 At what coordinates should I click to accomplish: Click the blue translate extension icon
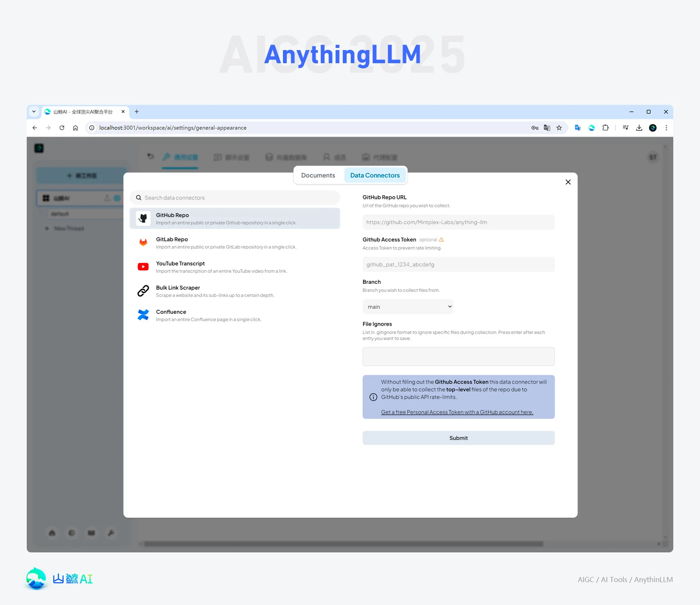click(x=578, y=128)
